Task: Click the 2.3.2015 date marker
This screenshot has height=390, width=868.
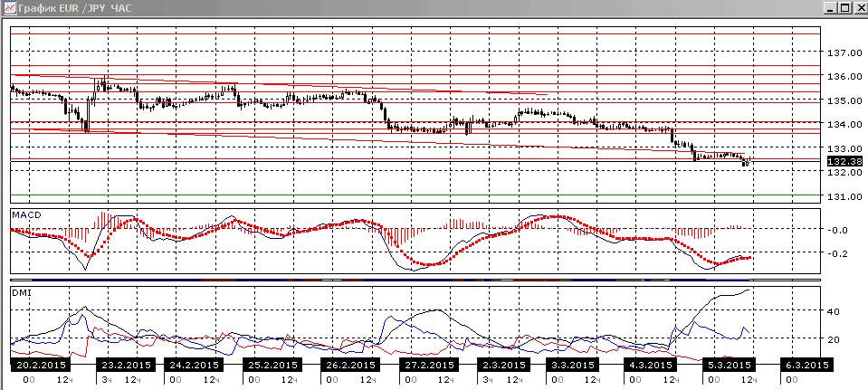Action: point(503,365)
